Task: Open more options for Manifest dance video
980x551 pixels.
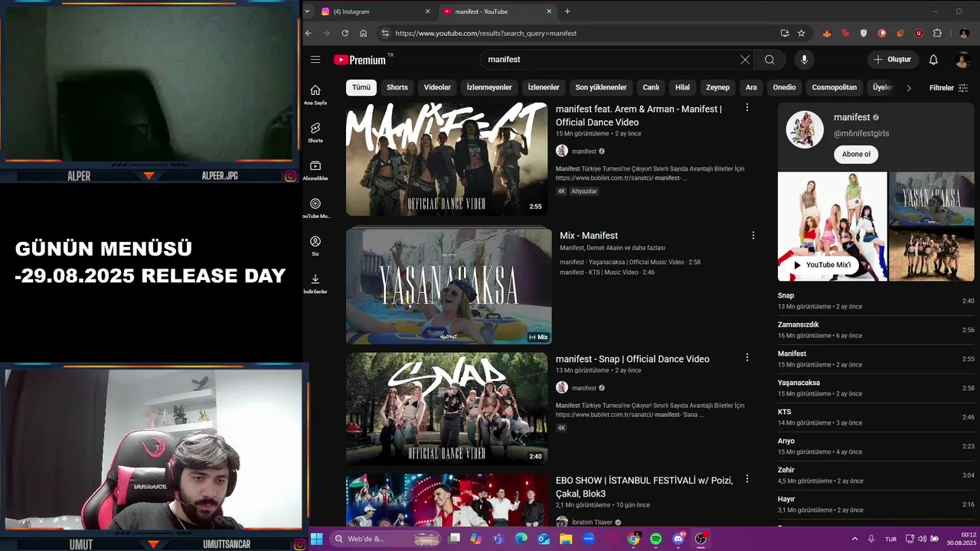Action: (x=747, y=108)
